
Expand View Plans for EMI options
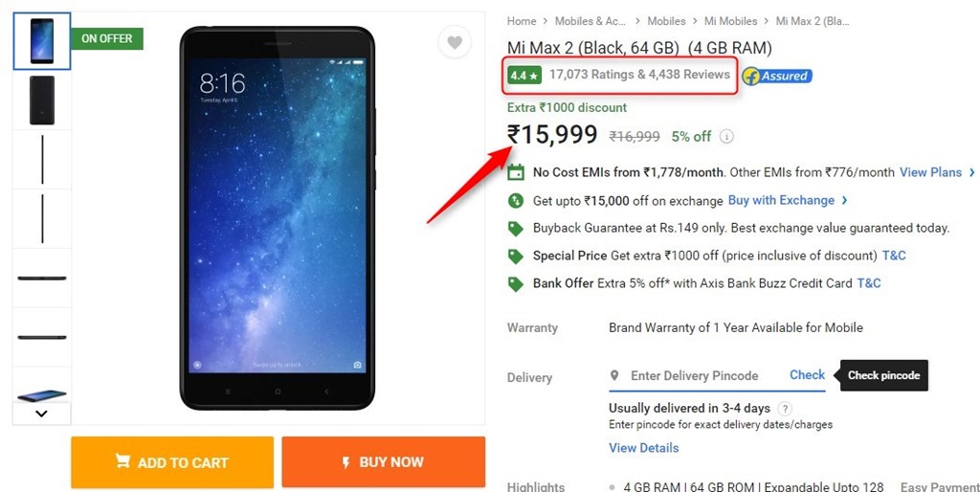[937, 172]
